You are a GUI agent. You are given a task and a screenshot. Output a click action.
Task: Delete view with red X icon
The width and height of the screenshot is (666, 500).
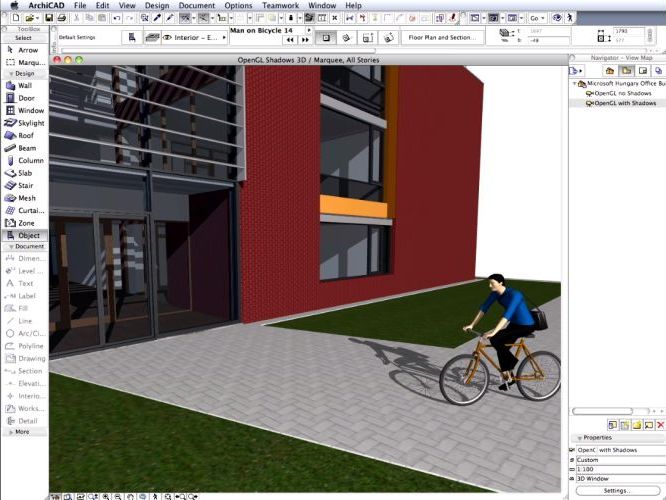tap(660, 425)
